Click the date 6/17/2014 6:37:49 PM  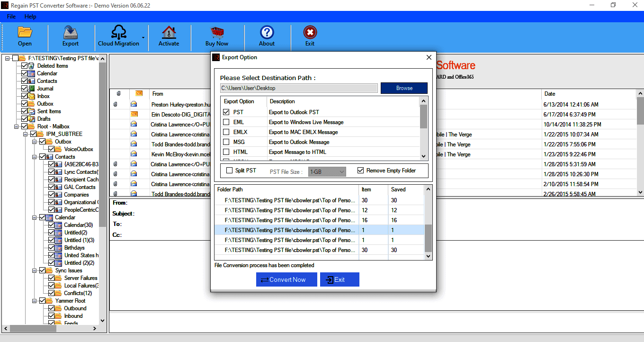tap(570, 114)
